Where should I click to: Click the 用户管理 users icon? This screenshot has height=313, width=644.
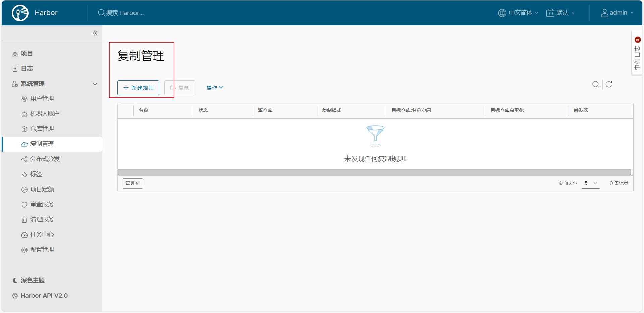(x=24, y=99)
